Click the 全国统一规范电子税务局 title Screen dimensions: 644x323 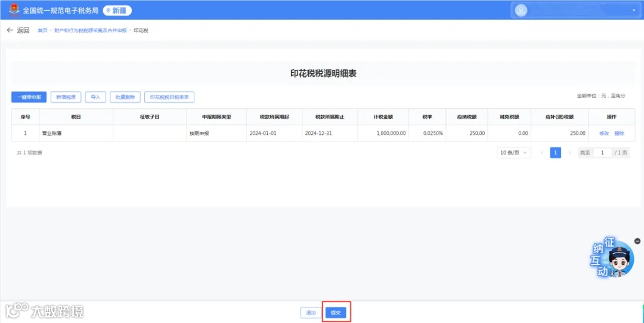coord(61,11)
